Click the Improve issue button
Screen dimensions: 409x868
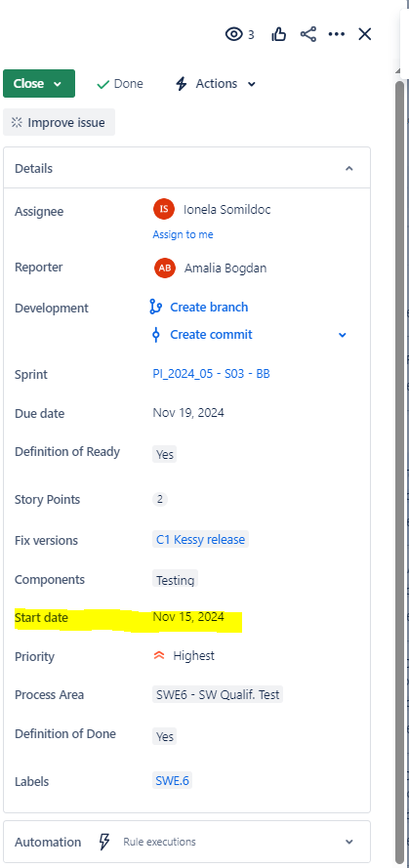tap(60, 122)
